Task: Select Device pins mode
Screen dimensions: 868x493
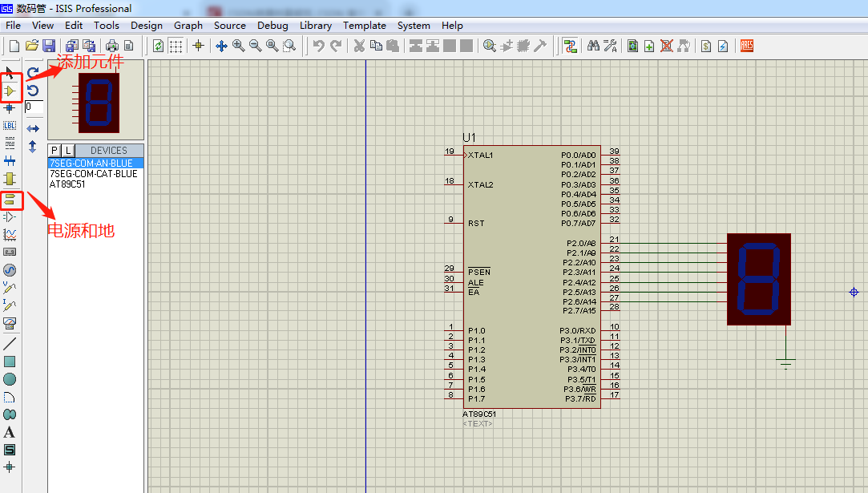Action: point(10,217)
